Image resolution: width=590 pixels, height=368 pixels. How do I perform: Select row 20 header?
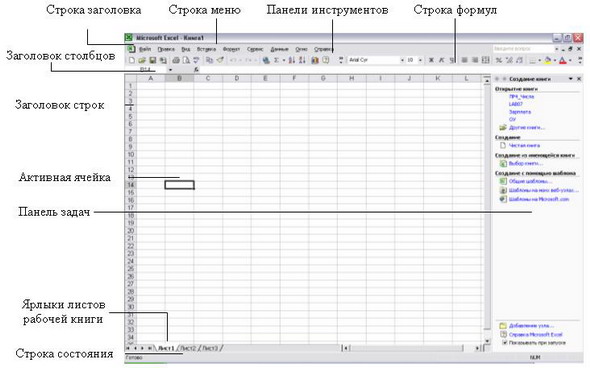[130, 231]
